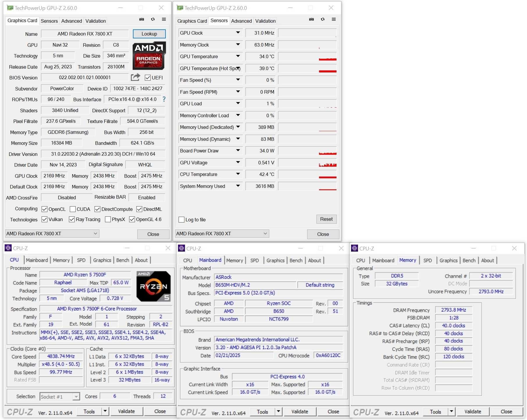Click the CPU-Z title bar icon in Memory window
Image resolution: width=527 pixels, height=420 pixels.
point(355,248)
